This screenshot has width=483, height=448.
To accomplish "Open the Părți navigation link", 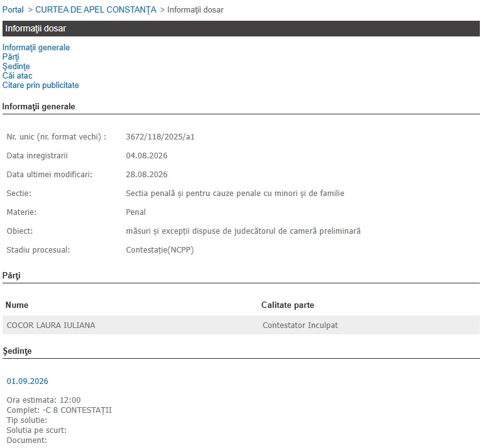I will point(11,57).
